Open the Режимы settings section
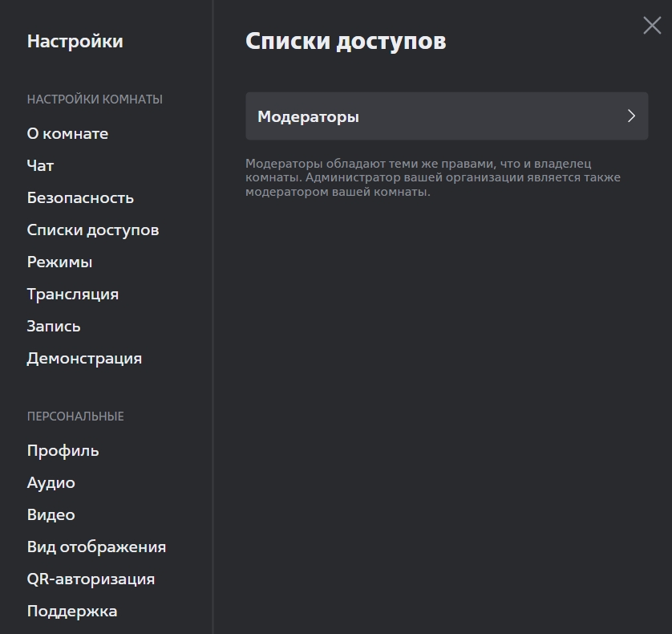This screenshot has height=634, width=672. click(59, 262)
